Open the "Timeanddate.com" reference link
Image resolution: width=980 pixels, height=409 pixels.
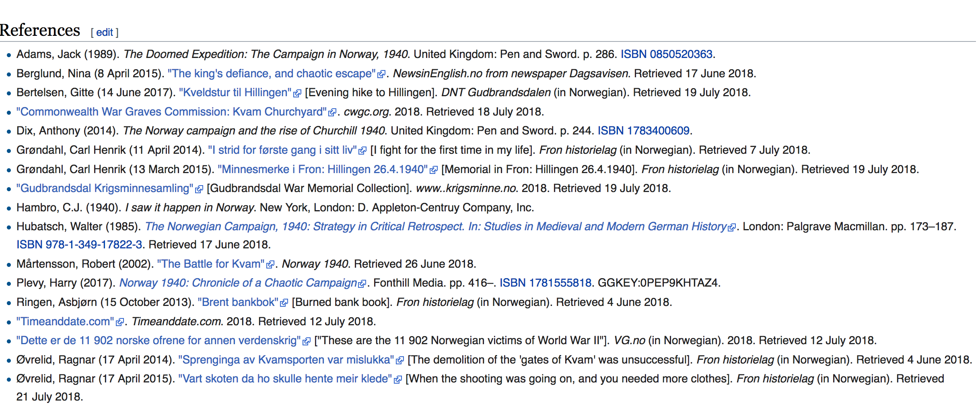(65, 322)
